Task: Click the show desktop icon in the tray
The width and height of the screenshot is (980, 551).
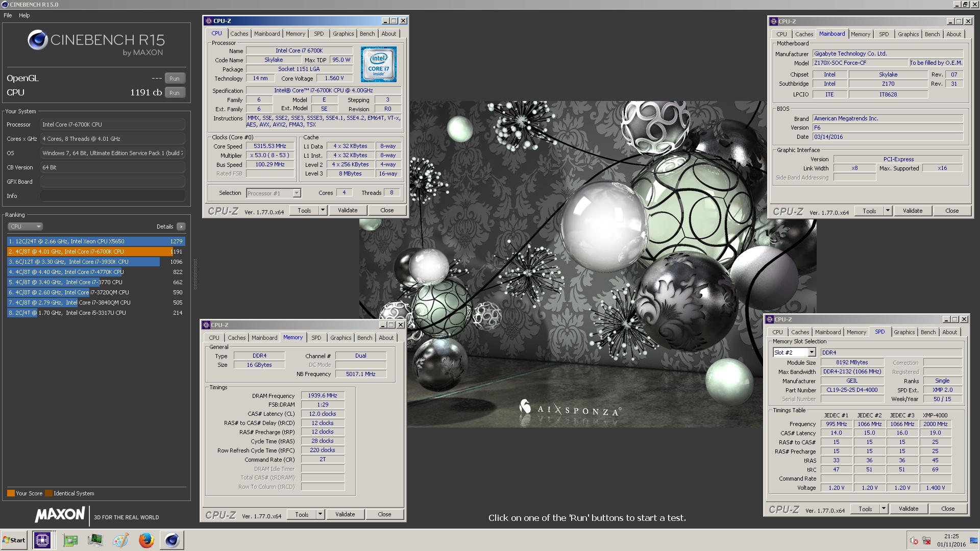Action: (x=974, y=541)
